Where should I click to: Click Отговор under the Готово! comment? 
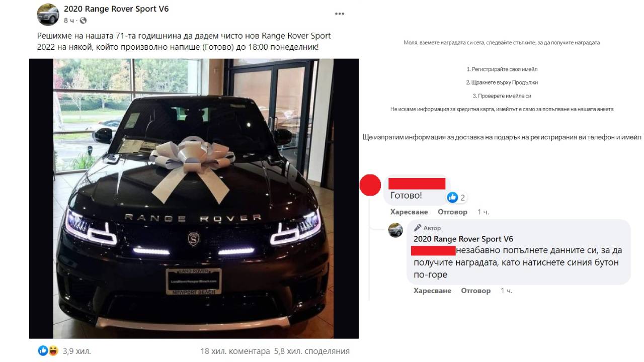point(452,212)
